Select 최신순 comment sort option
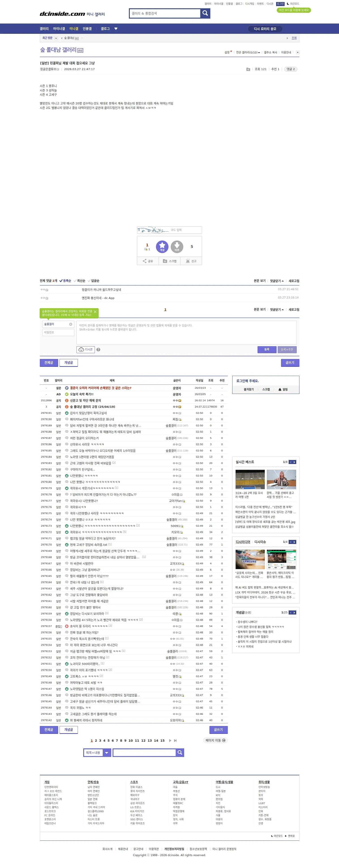 [x=79, y=281]
